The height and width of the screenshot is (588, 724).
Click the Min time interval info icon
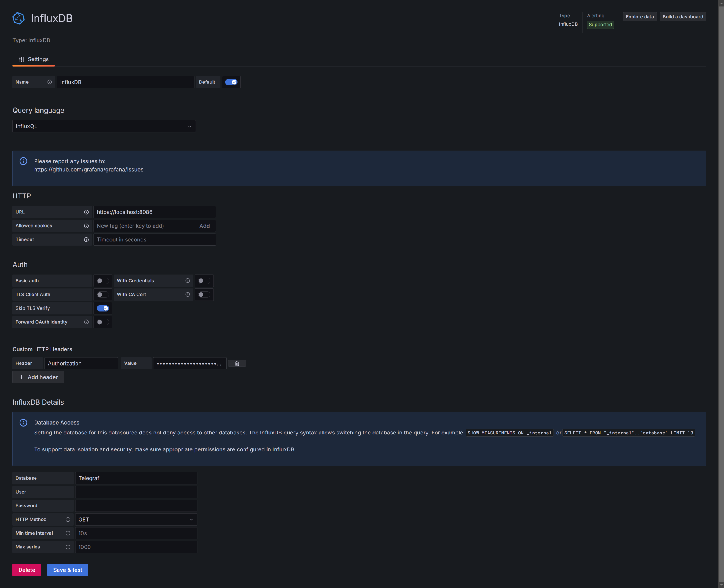pyautogui.click(x=68, y=533)
